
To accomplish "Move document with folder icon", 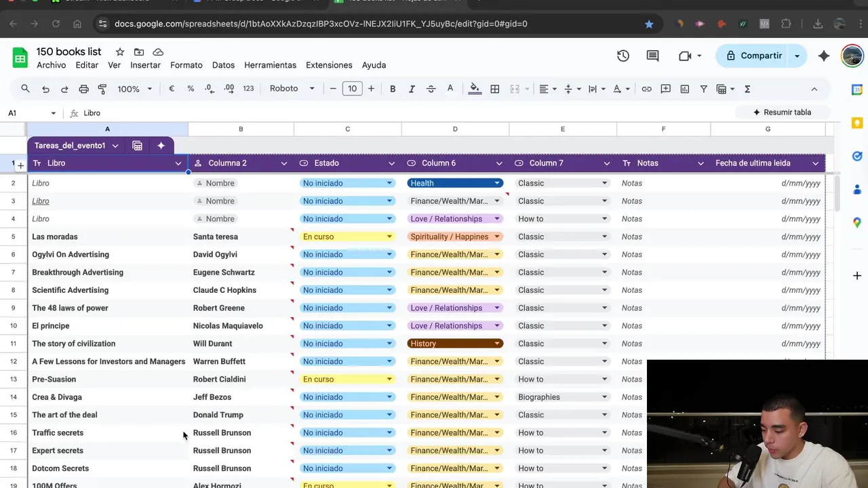I will 139,52.
